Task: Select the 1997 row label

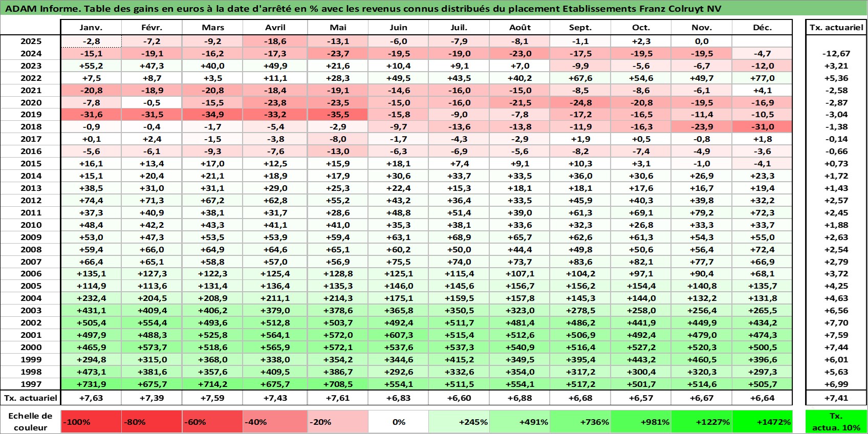Action: pos(31,384)
